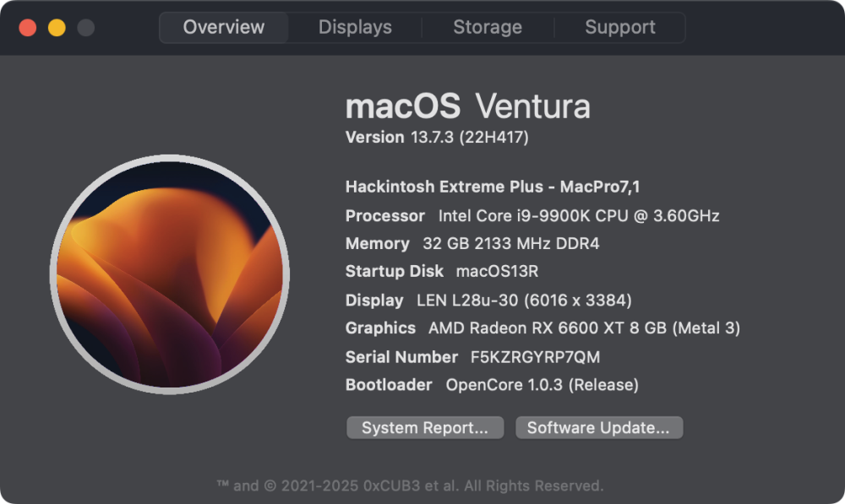Screen dimensions: 845x504
Task: Click the disabled gray zoom button
Action: [85, 28]
